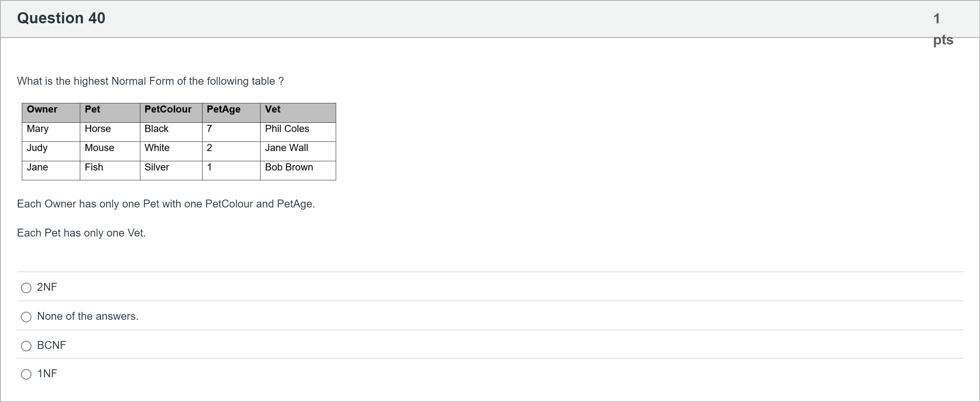Click the '1 pts' points label
This screenshot has width=980, height=402.
coord(942,29)
